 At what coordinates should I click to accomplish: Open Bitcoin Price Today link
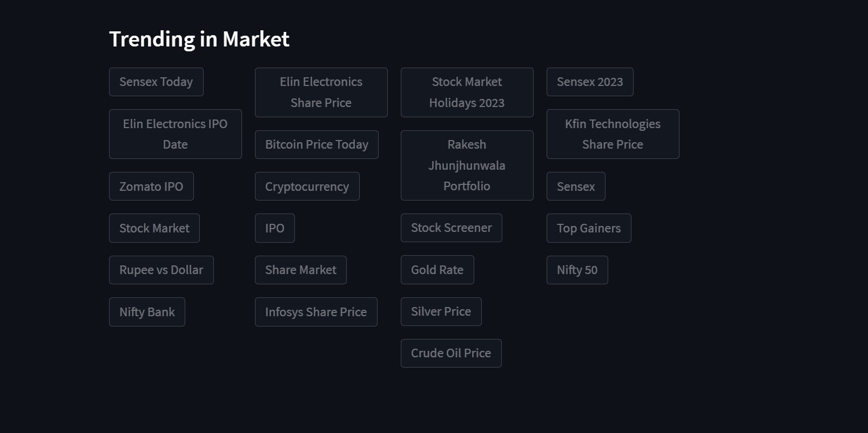pos(317,145)
